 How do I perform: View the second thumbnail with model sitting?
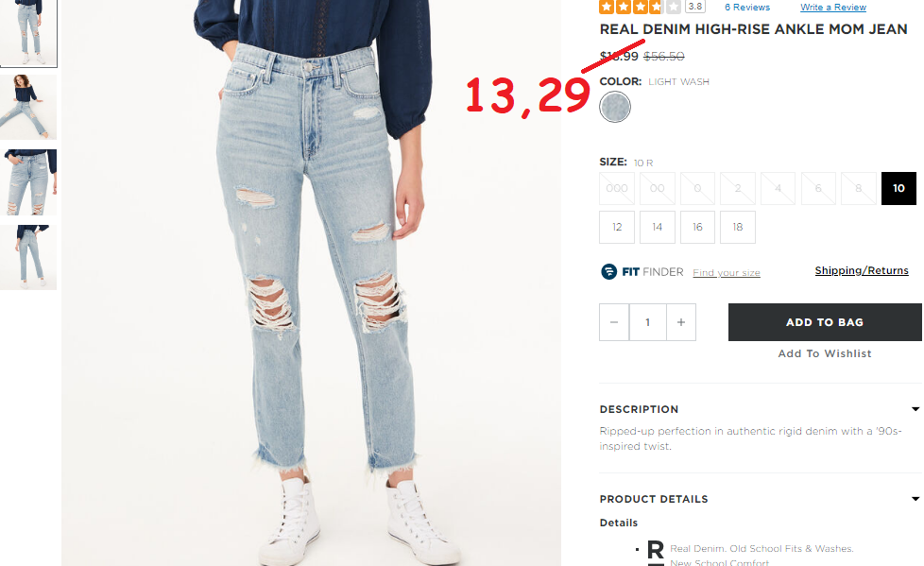tap(28, 107)
